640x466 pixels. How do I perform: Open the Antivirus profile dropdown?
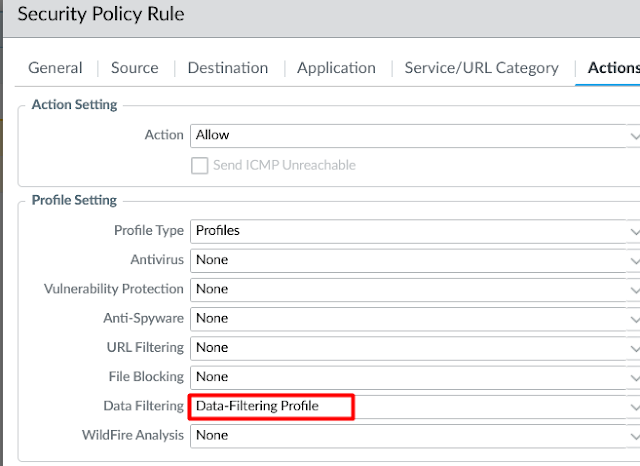410,260
